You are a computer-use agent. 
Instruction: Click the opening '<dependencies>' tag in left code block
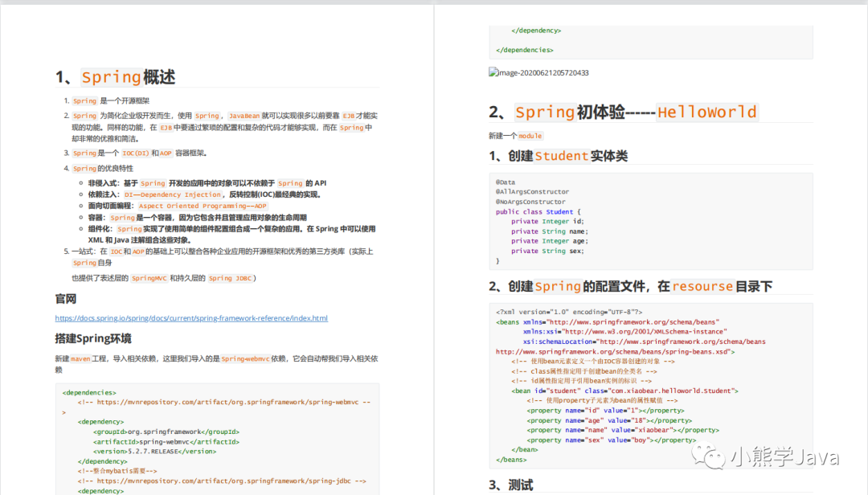[89, 393]
